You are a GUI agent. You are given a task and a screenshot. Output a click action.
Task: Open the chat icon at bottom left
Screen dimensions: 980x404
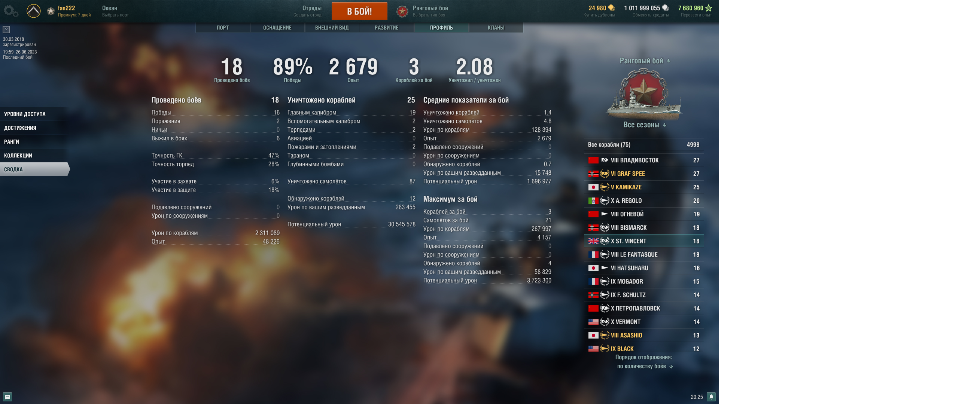(7, 397)
